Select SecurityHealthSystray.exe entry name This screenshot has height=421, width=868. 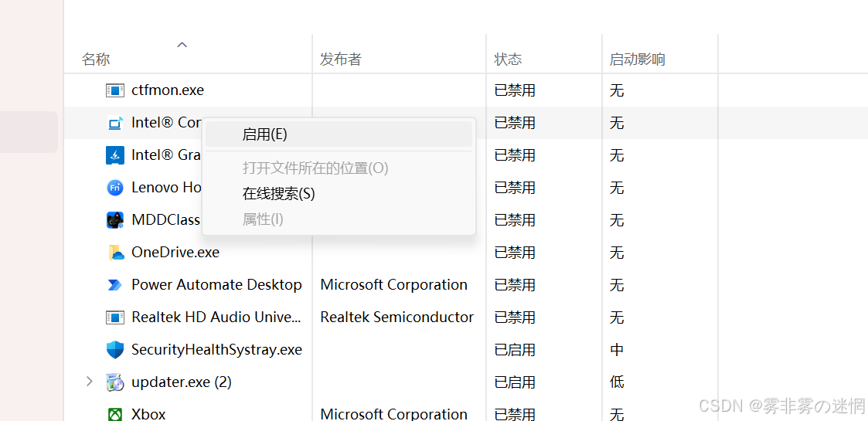point(216,350)
